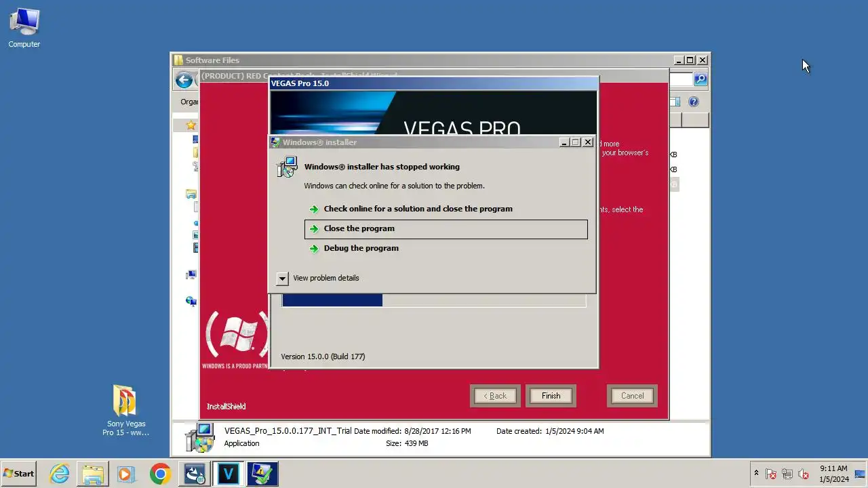Click Finish in the InstallShield wizard

pyautogui.click(x=551, y=396)
